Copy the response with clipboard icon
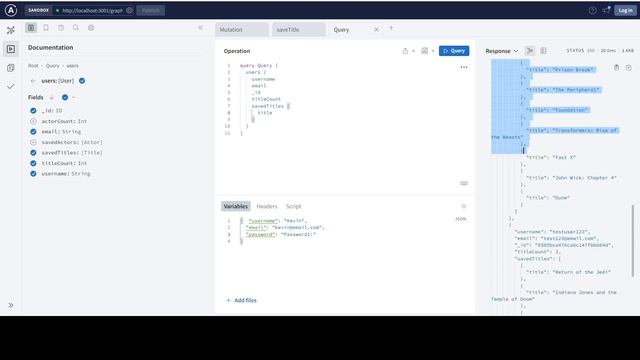 (616, 67)
